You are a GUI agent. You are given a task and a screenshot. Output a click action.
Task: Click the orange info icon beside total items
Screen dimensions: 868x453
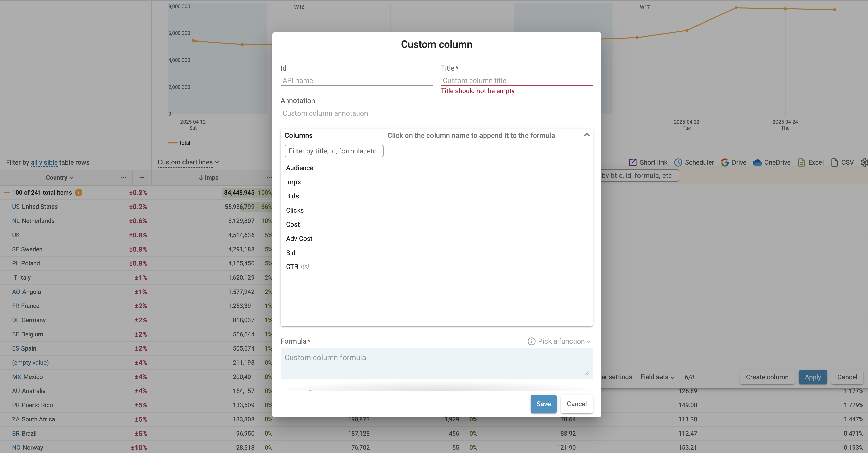(79, 193)
